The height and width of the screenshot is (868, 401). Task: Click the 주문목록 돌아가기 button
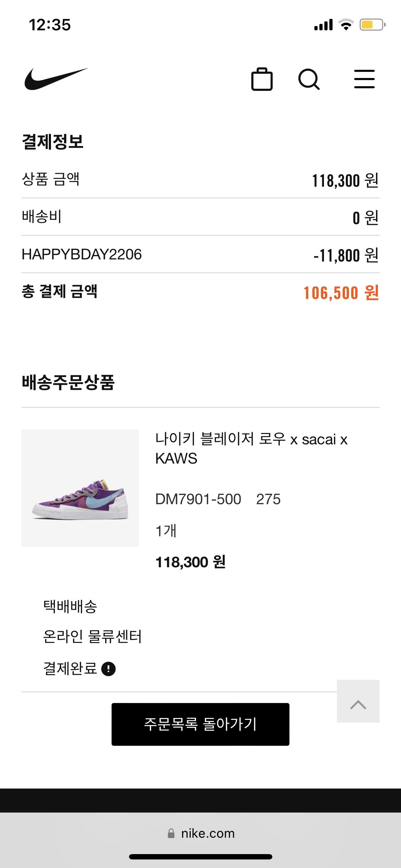click(200, 724)
